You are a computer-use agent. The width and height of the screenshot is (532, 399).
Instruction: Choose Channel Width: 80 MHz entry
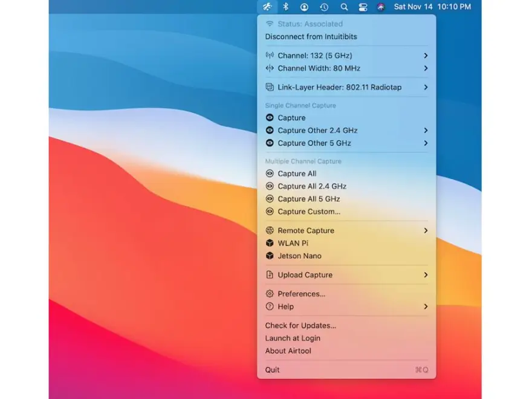[x=346, y=68]
